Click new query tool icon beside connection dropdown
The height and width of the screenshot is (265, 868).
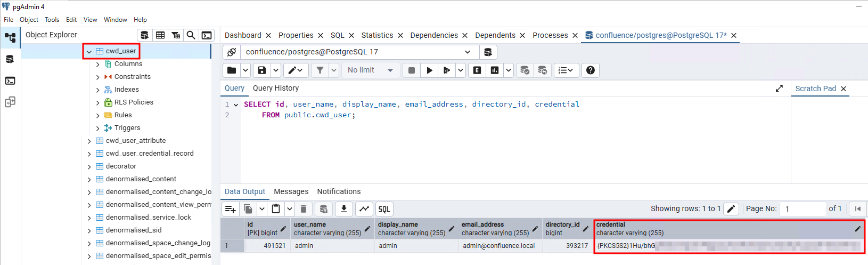(x=488, y=52)
